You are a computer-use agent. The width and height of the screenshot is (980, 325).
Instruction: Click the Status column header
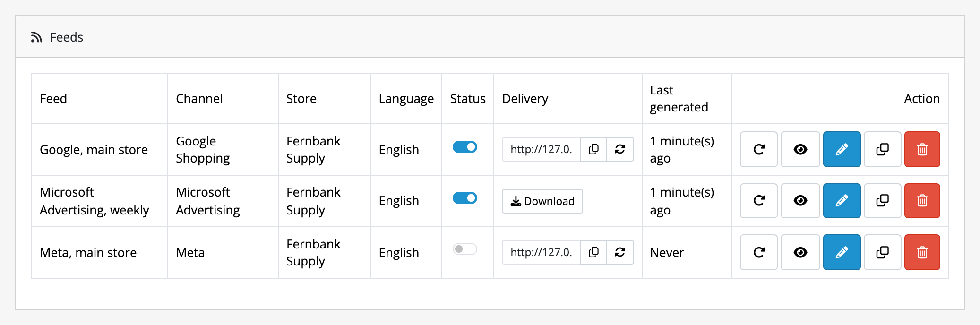tap(468, 99)
